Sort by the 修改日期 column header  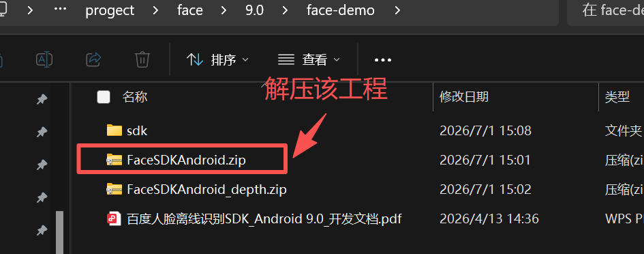click(464, 97)
